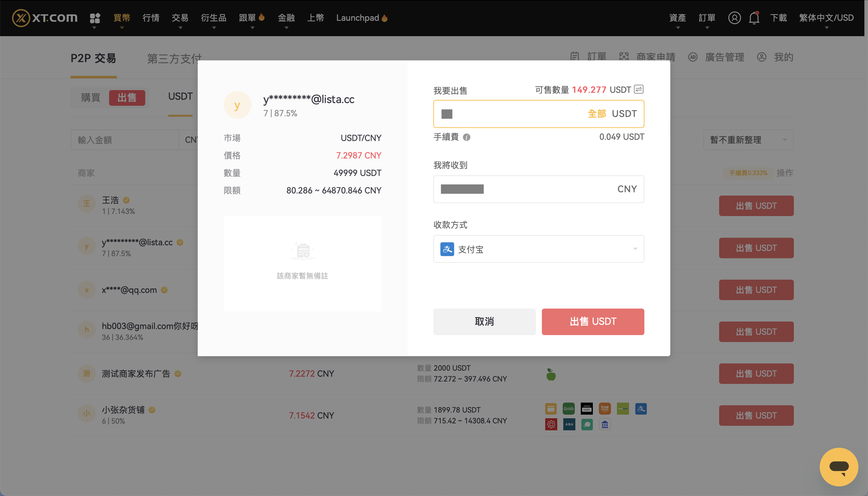Screen dimensions: 868x496
Task: Click the 我的 profile icon
Action: [x=761, y=57]
